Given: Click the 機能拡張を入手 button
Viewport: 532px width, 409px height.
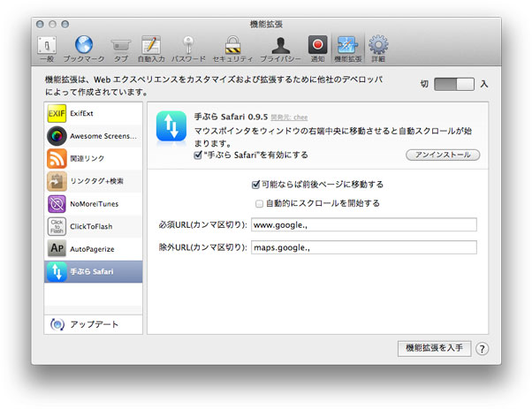Looking at the screenshot, I should 434,348.
